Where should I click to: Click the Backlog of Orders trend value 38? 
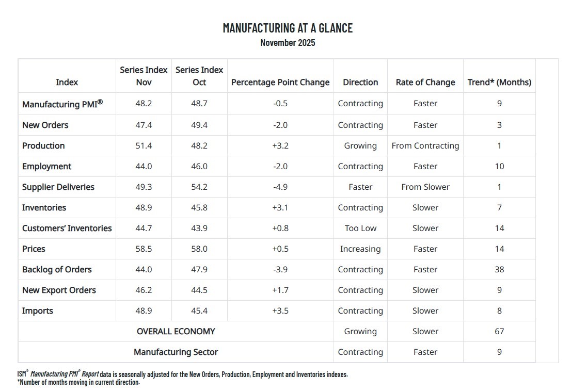pyautogui.click(x=499, y=269)
